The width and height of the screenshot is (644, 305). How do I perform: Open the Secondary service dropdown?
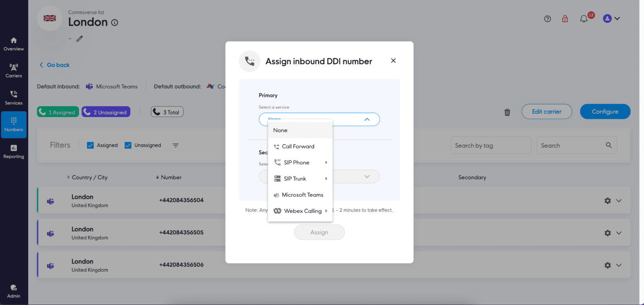(x=367, y=177)
